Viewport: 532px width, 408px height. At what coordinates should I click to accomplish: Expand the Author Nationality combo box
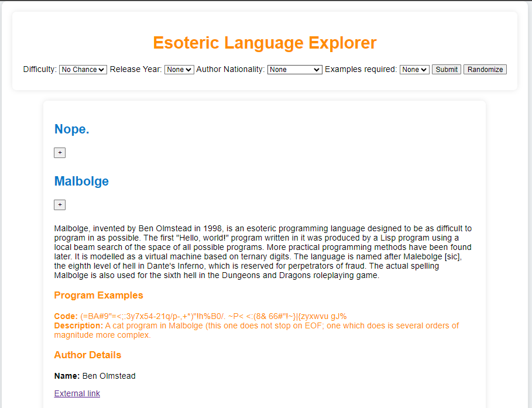294,70
